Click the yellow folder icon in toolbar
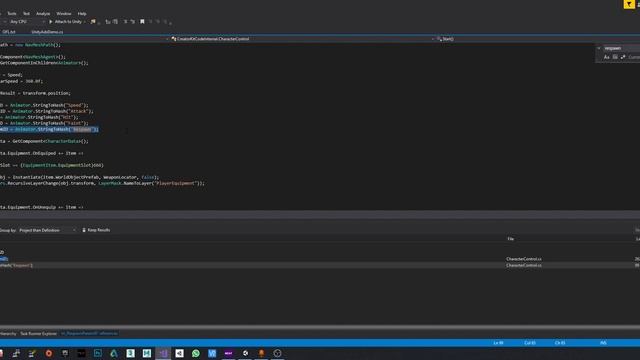 (x=93, y=22)
